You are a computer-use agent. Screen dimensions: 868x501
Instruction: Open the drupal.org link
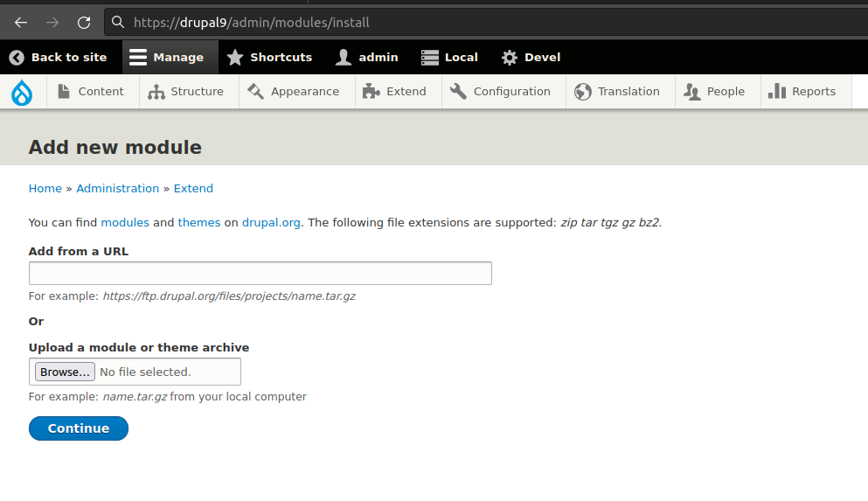coord(271,223)
